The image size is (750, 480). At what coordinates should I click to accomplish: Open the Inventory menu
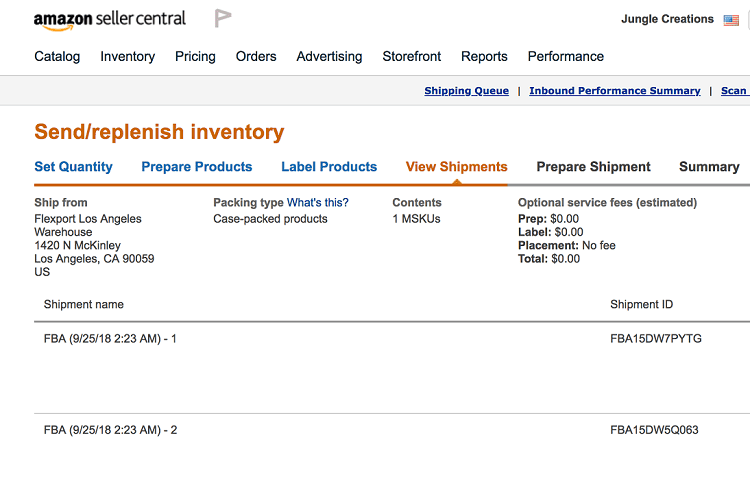point(128,56)
